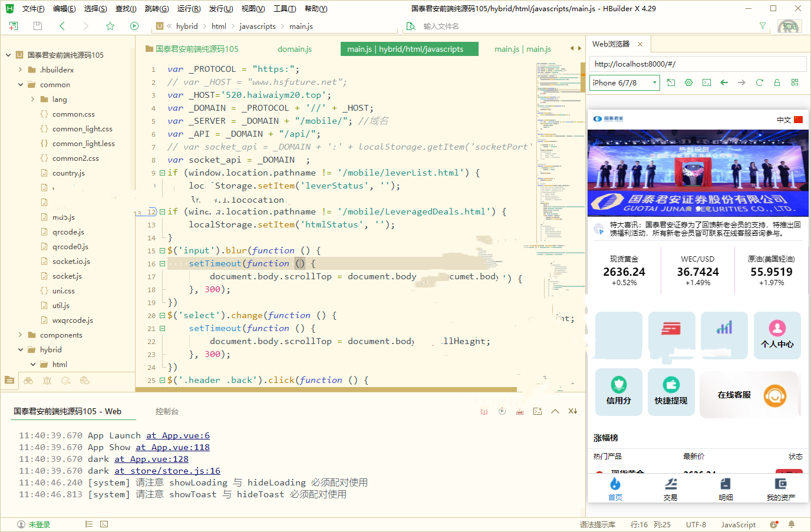Expand the components folder

tap(21, 335)
